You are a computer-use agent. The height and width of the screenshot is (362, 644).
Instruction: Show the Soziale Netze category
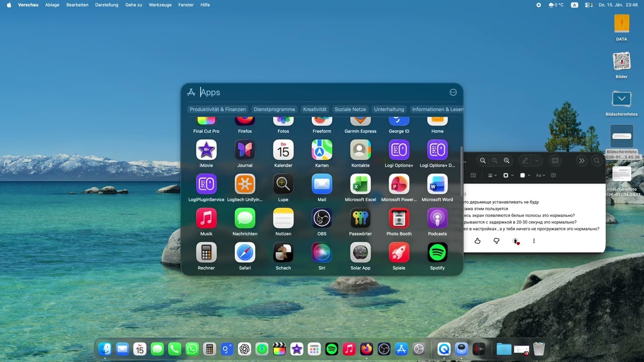pyautogui.click(x=350, y=109)
